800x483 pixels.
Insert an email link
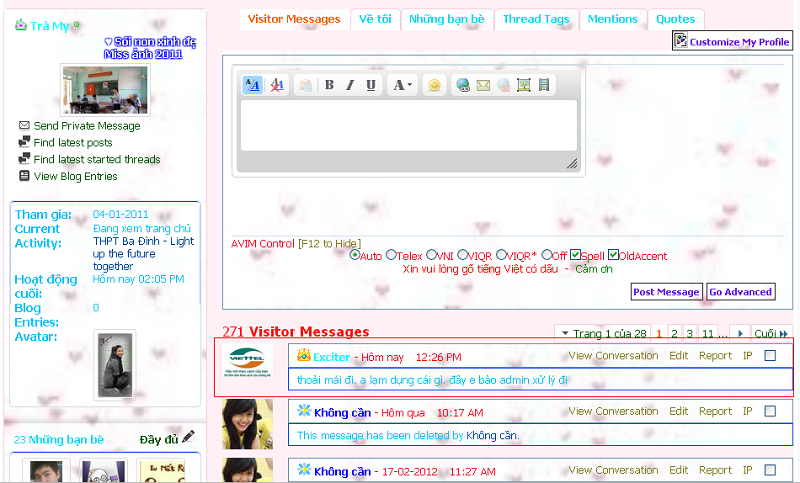click(x=483, y=86)
